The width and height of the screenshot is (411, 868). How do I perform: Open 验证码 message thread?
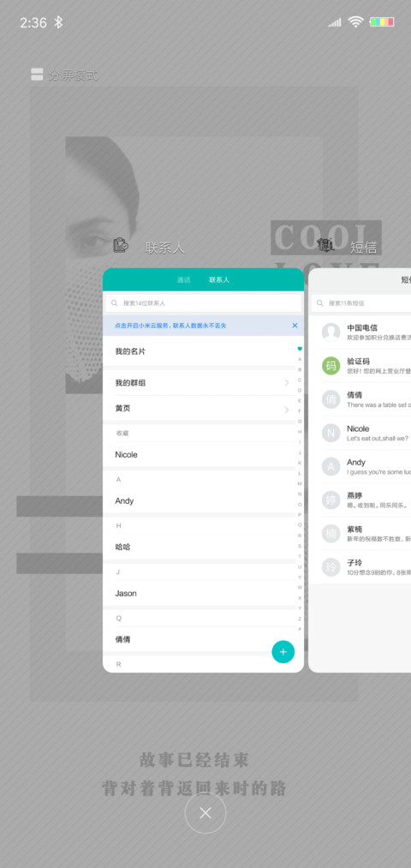[x=360, y=366]
